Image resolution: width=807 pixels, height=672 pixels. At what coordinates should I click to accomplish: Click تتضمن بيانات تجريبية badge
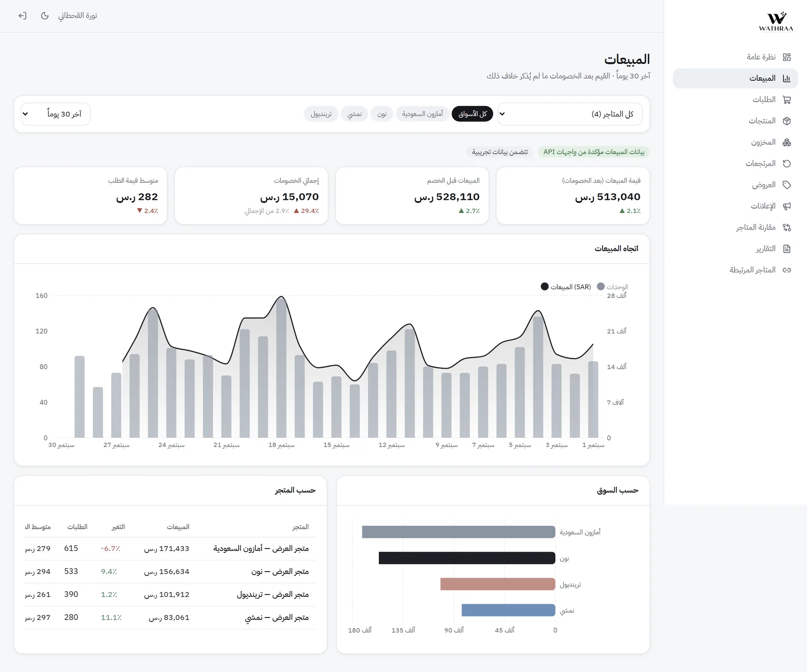tap(500, 152)
